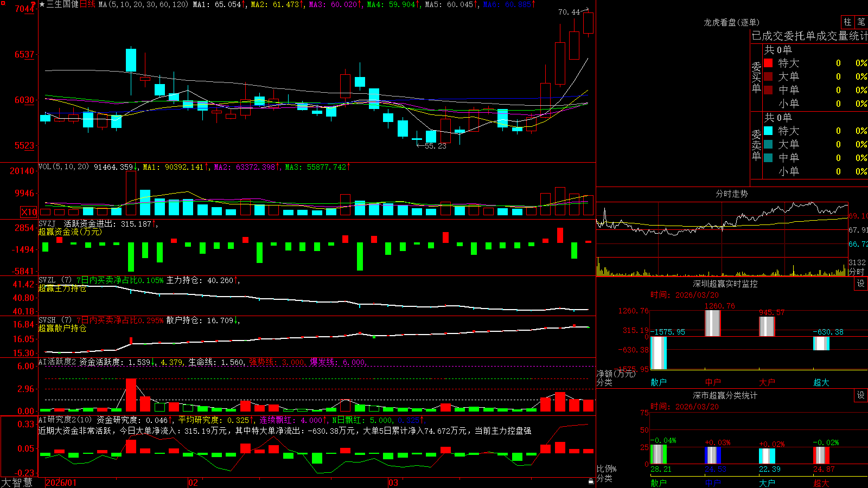
Task: Click the -1575.95 散户 net amount bar
Action: [659, 353]
